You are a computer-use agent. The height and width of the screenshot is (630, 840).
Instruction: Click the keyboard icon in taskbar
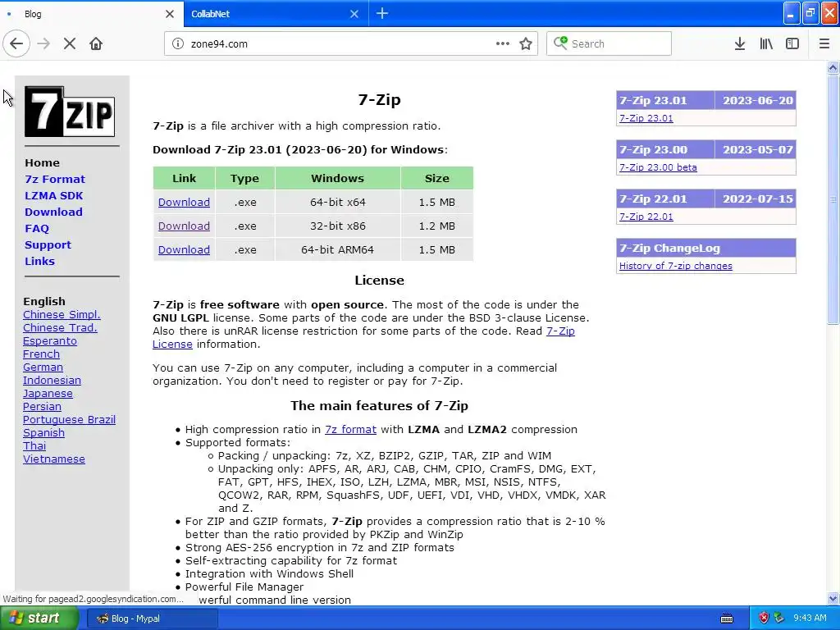(x=727, y=619)
